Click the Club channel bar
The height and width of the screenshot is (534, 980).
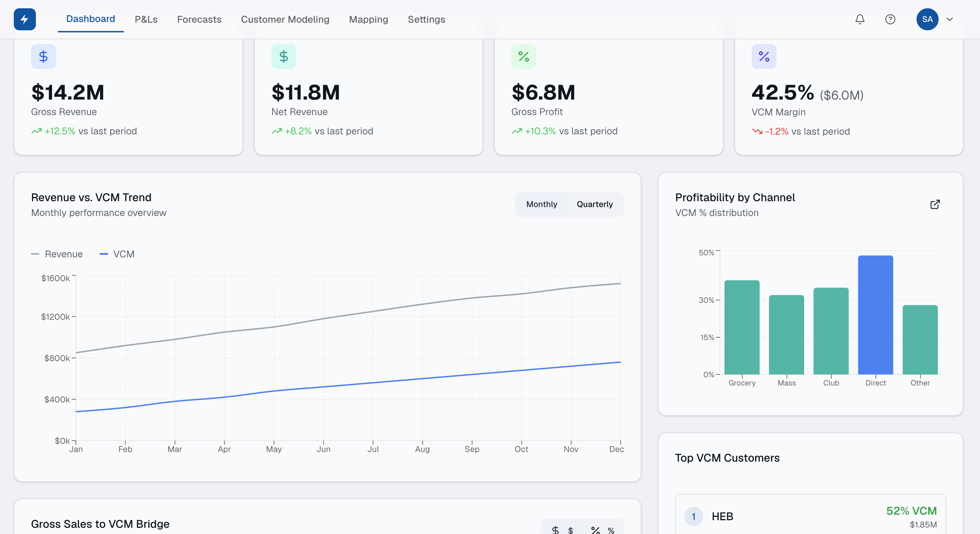[831, 331]
